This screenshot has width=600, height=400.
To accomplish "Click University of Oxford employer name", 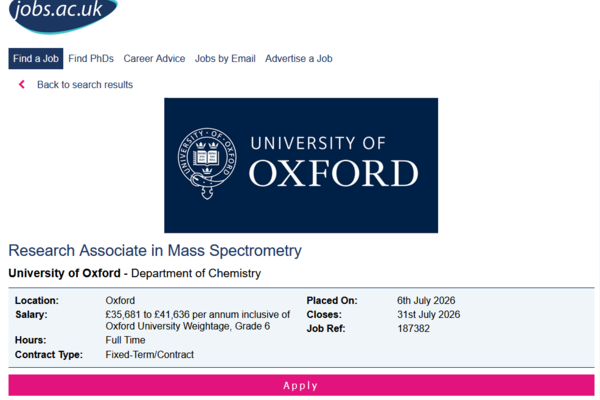I will [64, 273].
